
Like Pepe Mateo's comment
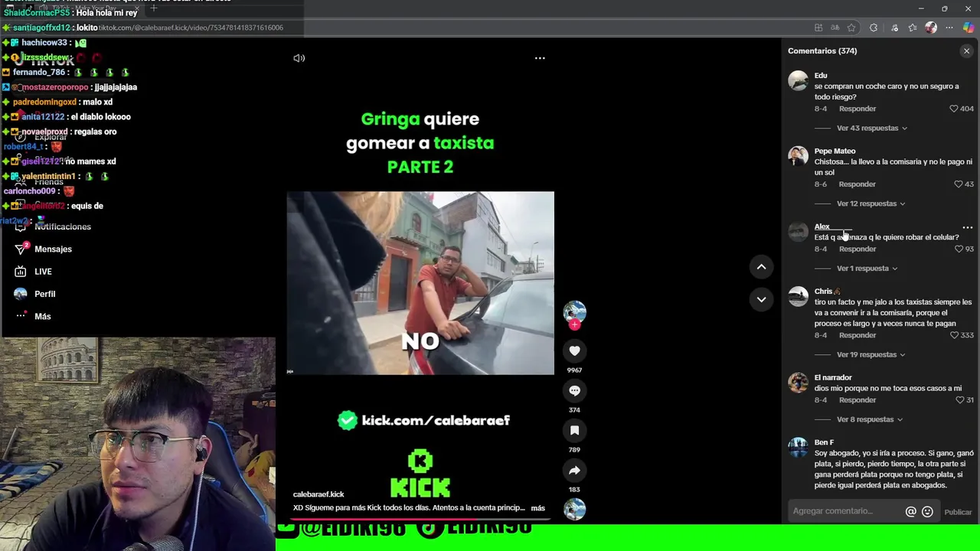(958, 184)
